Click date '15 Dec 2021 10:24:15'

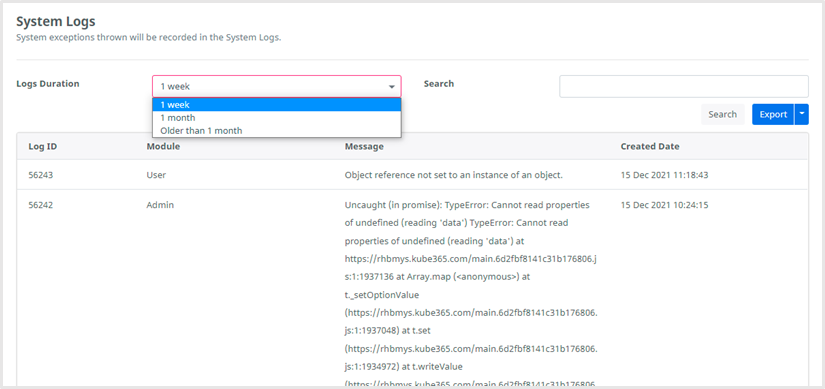(x=664, y=205)
